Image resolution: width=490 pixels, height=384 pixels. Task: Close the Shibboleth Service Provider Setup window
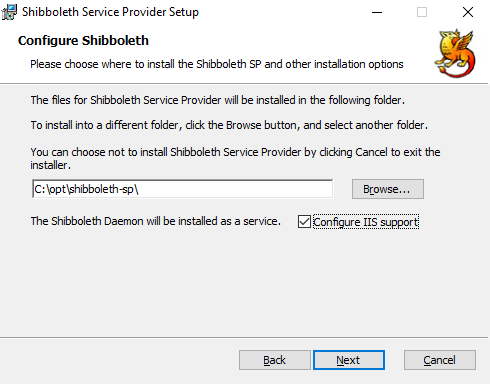(x=468, y=12)
